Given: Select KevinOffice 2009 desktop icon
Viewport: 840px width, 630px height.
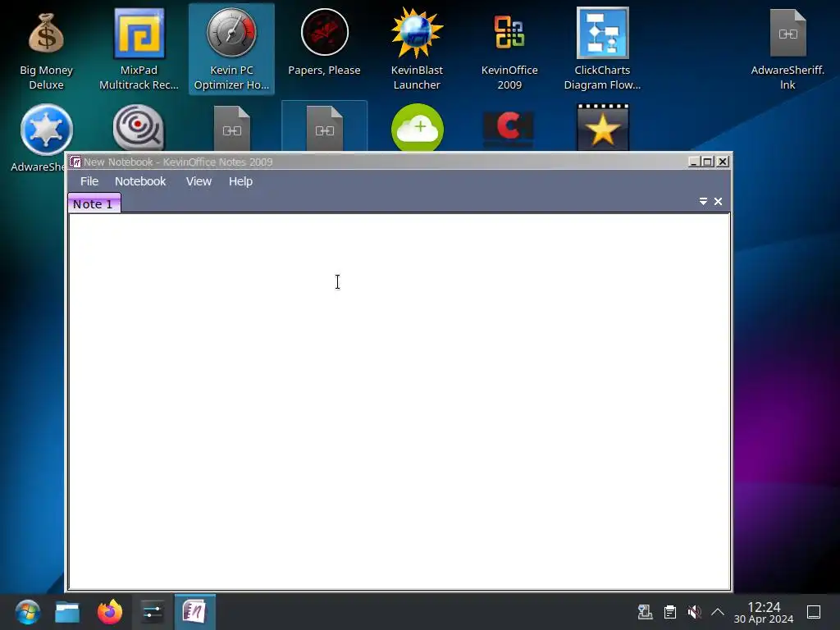Looking at the screenshot, I should (x=509, y=50).
